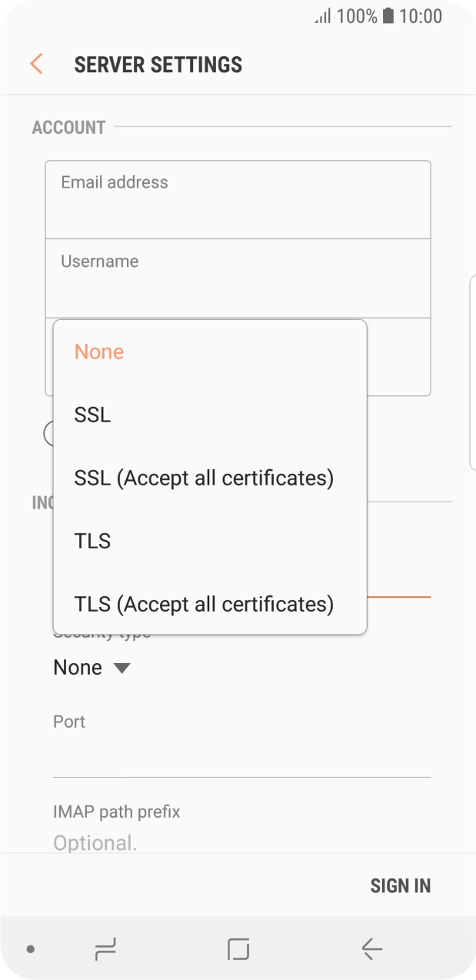Select TLS security type
This screenshot has height=980, width=476.
tap(92, 541)
